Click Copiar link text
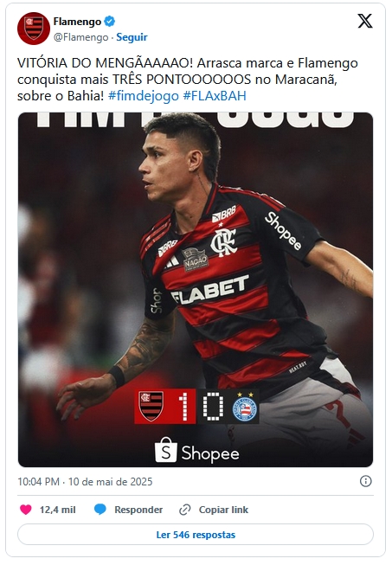Image resolution: width=392 pixels, height=565 pixels. [223, 510]
